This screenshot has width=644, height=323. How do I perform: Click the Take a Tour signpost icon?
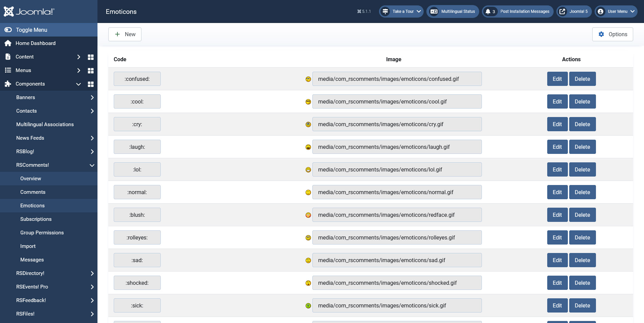(385, 11)
